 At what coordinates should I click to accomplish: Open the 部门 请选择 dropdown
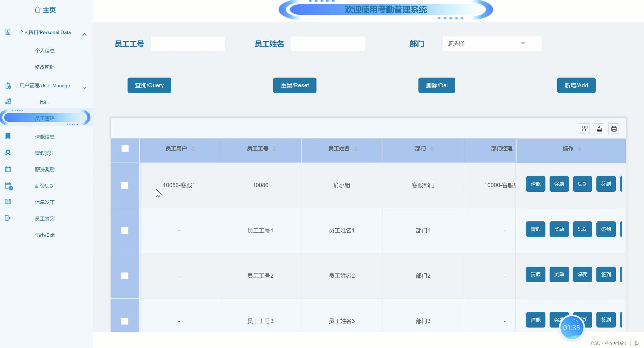pyautogui.click(x=492, y=44)
